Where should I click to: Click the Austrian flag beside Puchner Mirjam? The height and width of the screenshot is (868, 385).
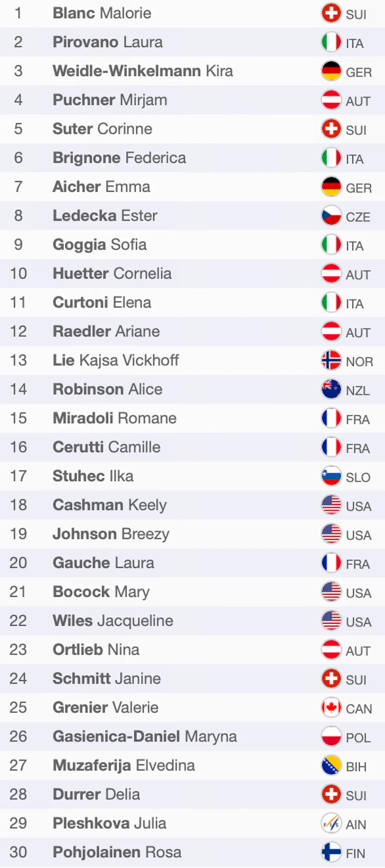331,100
